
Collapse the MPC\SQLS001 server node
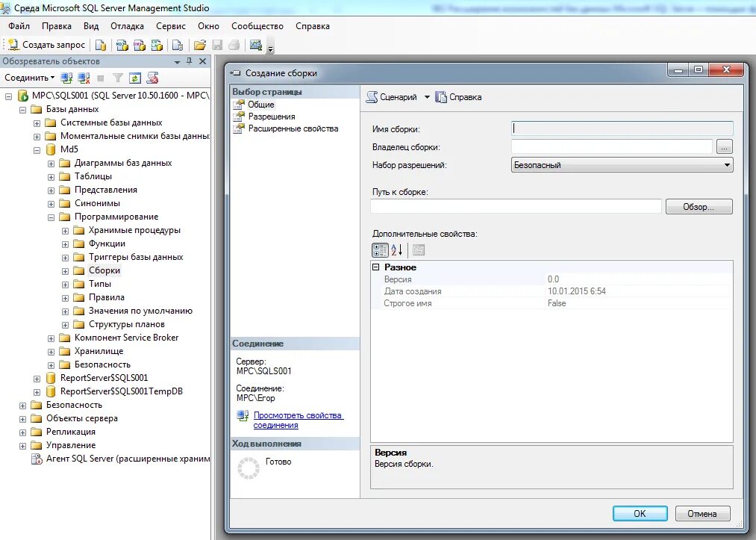point(9,96)
